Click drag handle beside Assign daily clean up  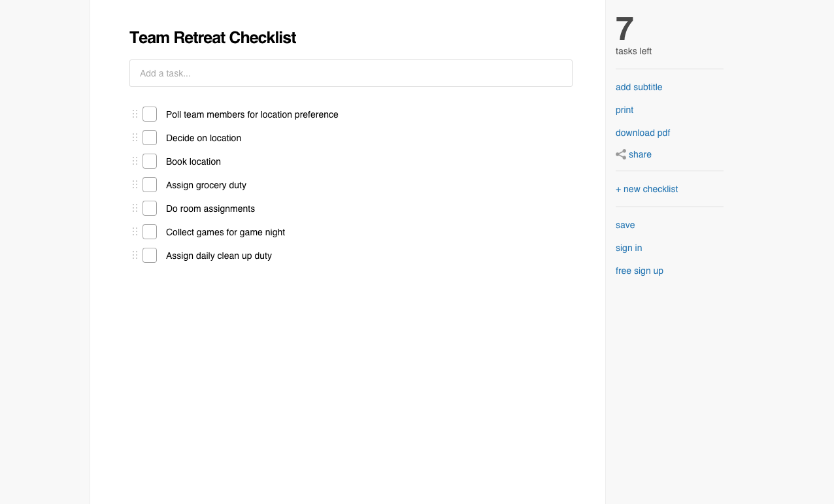point(135,256)
